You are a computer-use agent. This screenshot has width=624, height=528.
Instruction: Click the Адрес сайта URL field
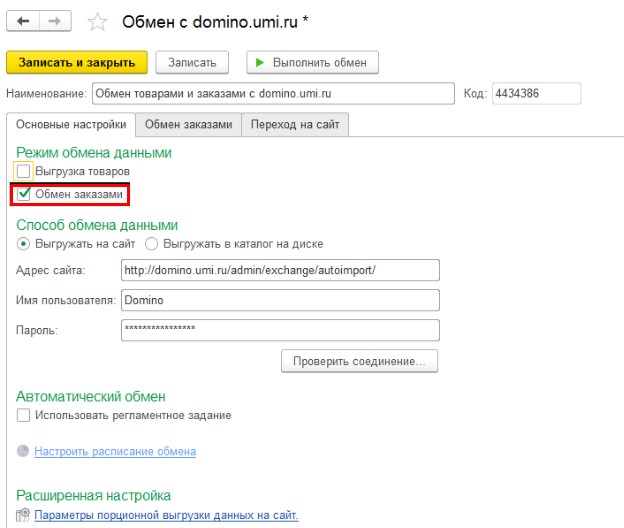pos(280,270)
